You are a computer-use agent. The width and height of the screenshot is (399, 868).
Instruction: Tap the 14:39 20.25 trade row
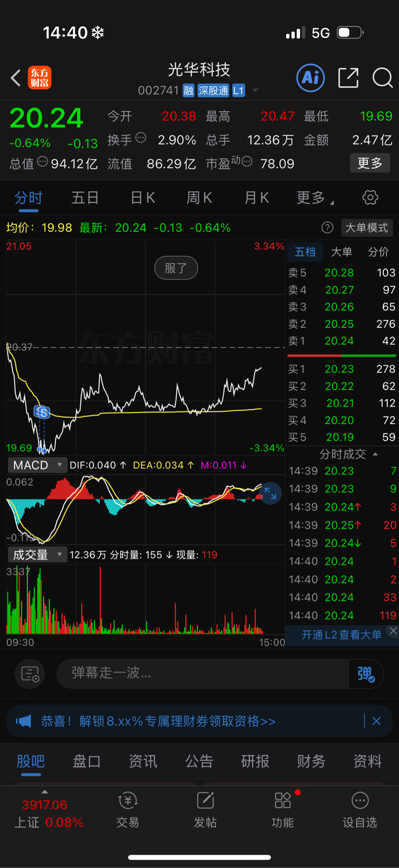(x=342, y=525)
